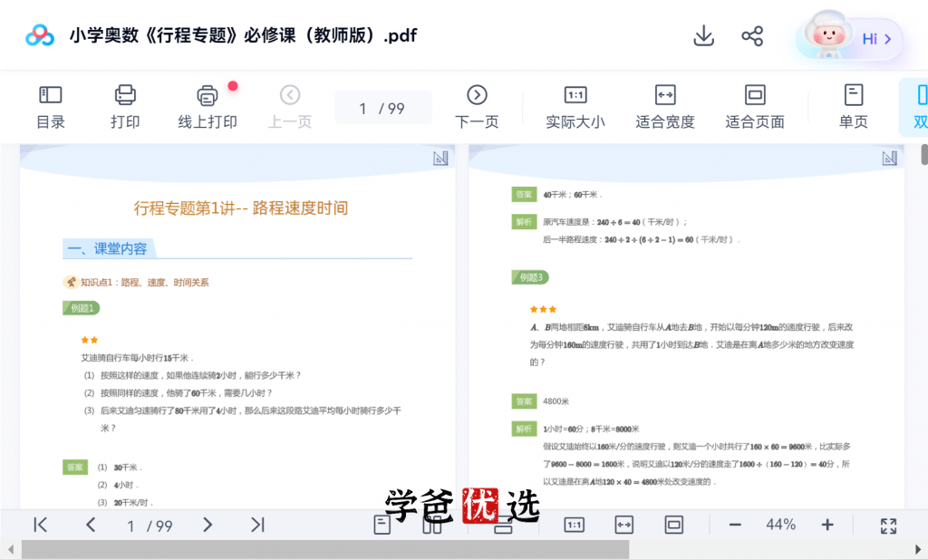Zoom in with the plus button
This screenshot has height=560, width=928.
827,525
